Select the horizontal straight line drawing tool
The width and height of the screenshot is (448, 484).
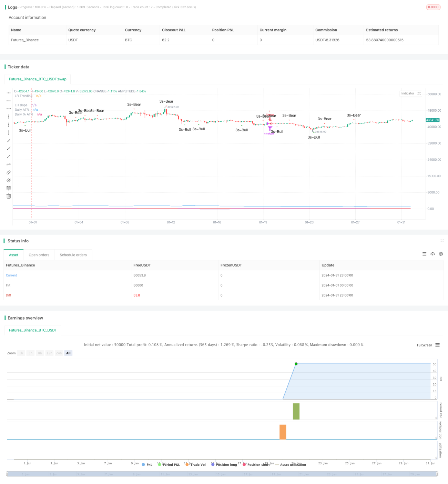click(9, 93)
